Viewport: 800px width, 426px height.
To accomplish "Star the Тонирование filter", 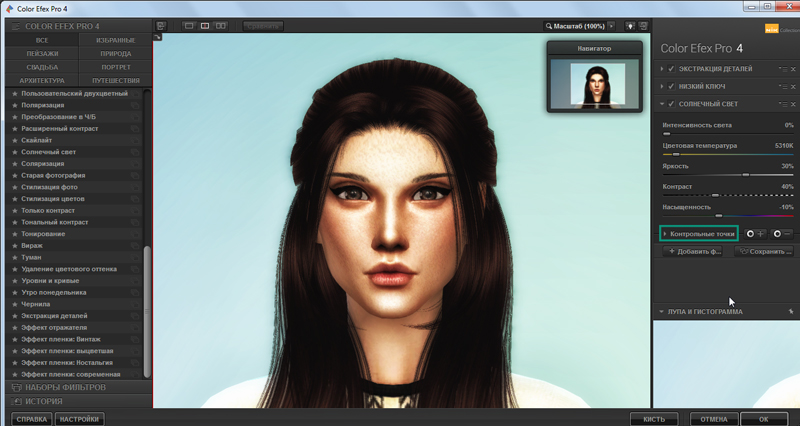I will point(15,234).
